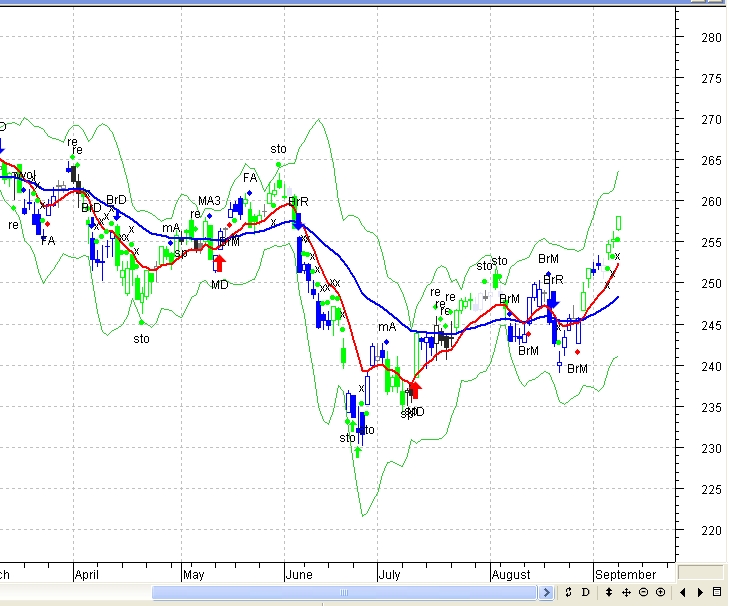Image resolution: width=729 pixels, height=606 pixels.
Task: Zoom in with the plus circle icon
Action: pyautogui.click(x=660, y=592)
